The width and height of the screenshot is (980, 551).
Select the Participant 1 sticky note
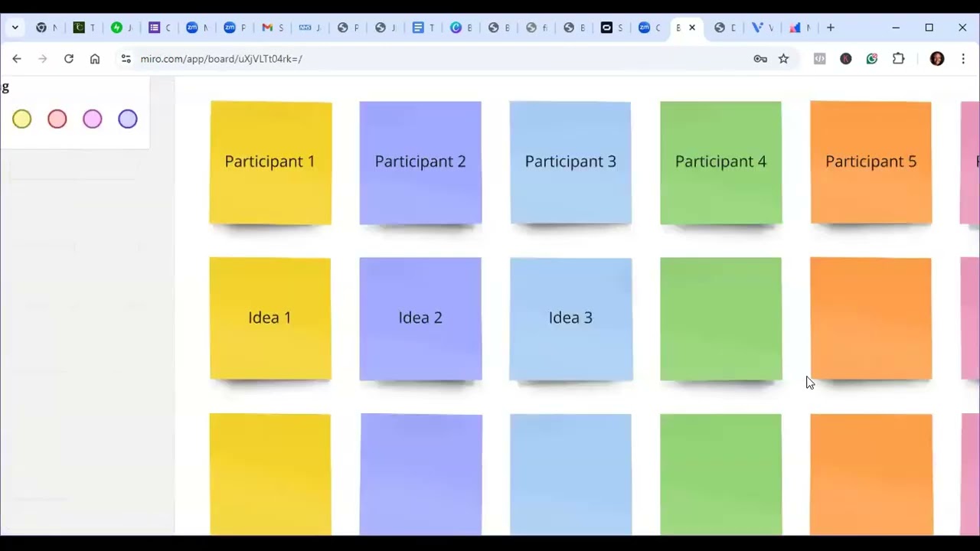tap(270, 162)
